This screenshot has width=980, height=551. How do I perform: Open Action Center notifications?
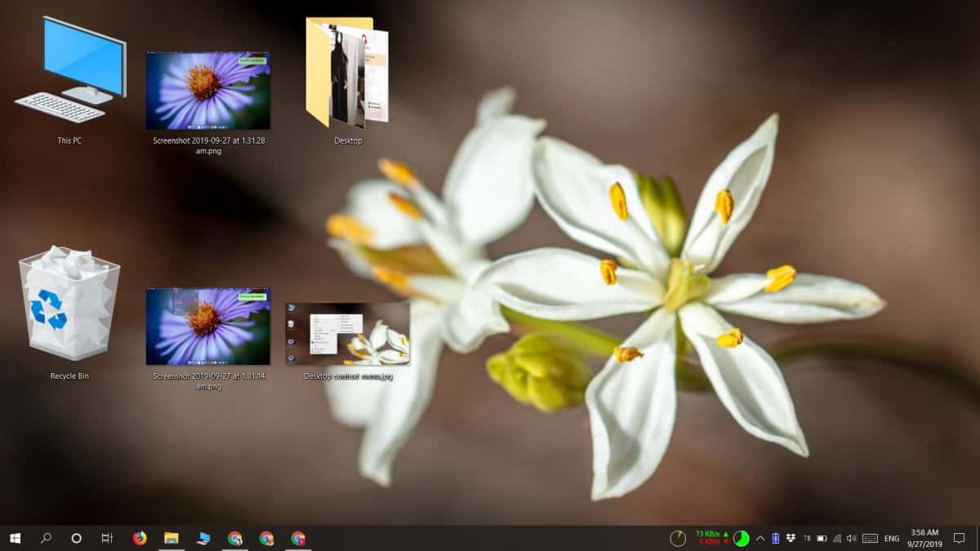(x=959, y=539)
